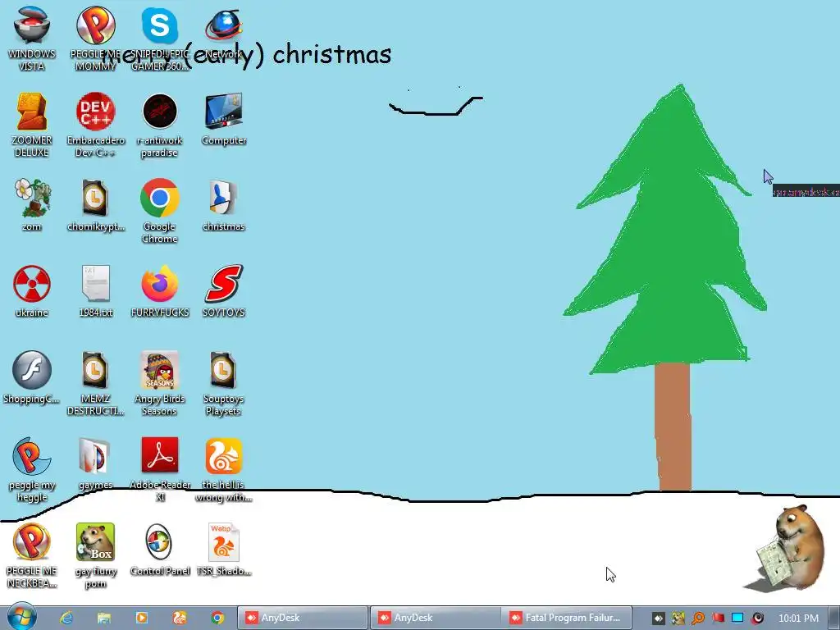Click the red flag Action Center tray icon

click(718, 619)
